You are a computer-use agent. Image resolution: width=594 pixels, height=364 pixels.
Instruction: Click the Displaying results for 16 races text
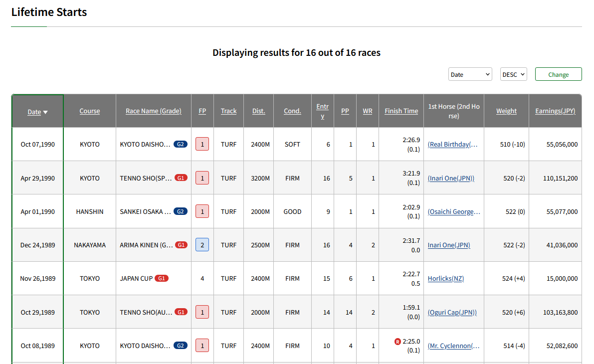click(296, 53)
